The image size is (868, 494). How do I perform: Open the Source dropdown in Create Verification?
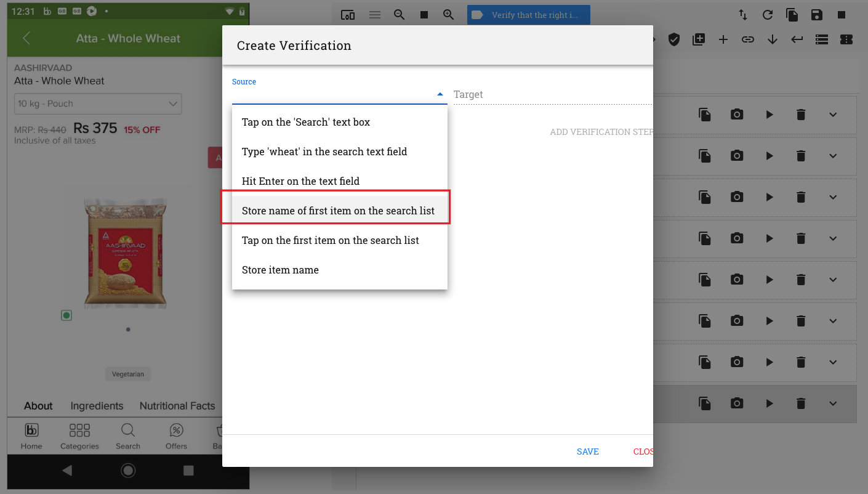coord(339,94)
